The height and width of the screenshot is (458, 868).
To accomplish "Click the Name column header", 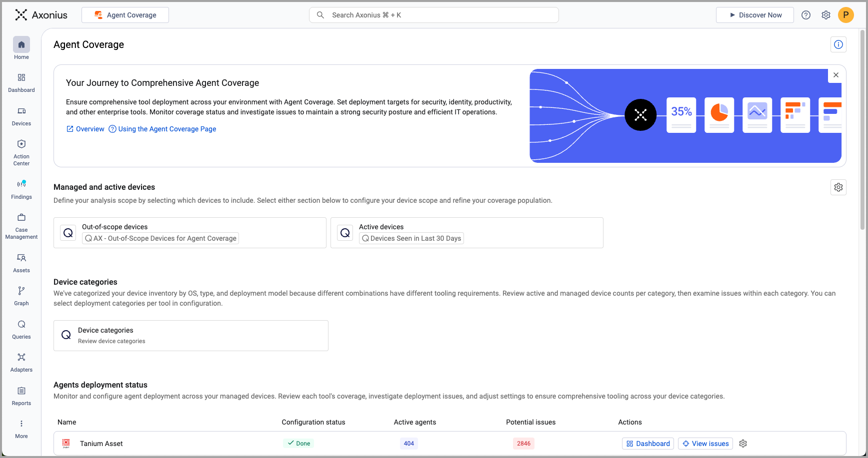I will tap(67, 422).
